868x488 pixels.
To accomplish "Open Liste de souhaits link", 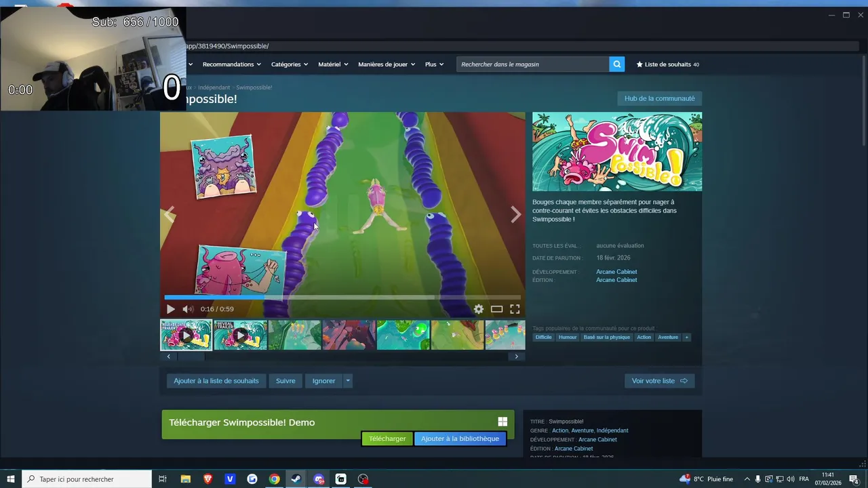I will [667, 64].
